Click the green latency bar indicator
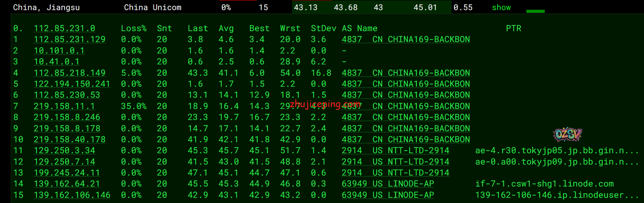 [535, 11]
